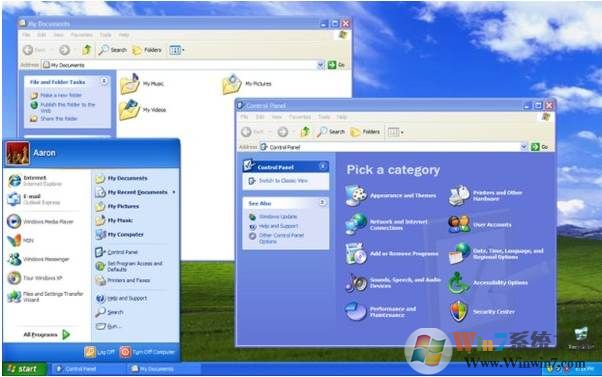The width and height of the screenshot is (602, 377).
Task: Expand the Control Panel address bar dropdown
Action: (x=524, y=147)
